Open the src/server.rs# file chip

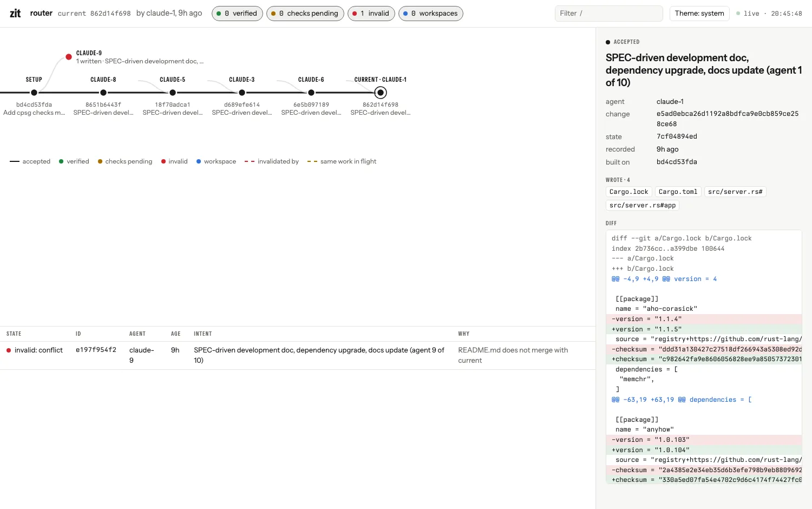[735, 192]
